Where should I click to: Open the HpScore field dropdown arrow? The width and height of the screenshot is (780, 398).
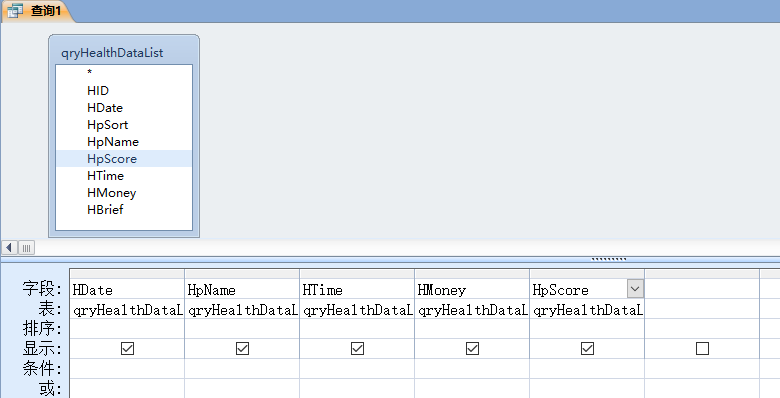635,289
